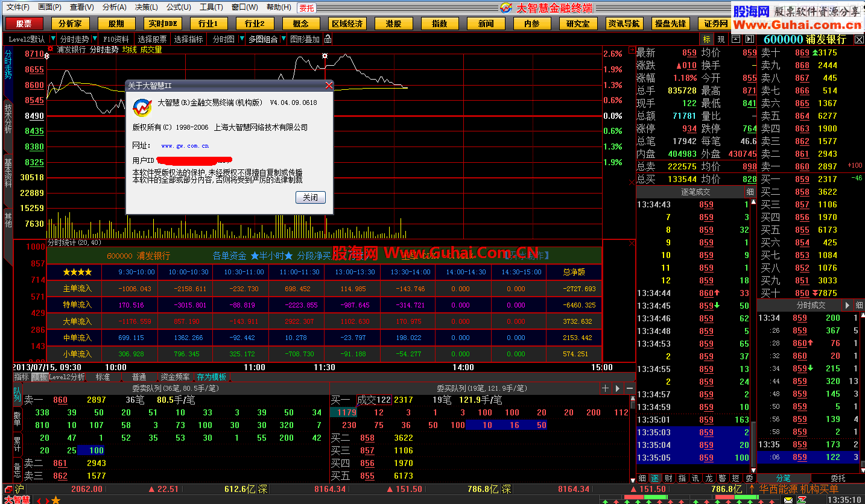This screenshot has width=865, height=504.
Task: Click the skip-right icon beside stock title
Action: pyautogui.click(x=750, y=39)
